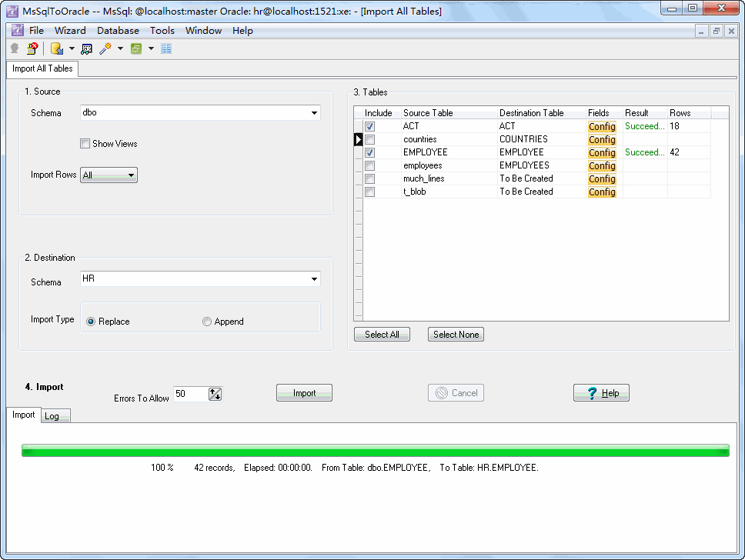The image size is (745, 560).
Task: Check Include for the countries table
Action: 369,140
